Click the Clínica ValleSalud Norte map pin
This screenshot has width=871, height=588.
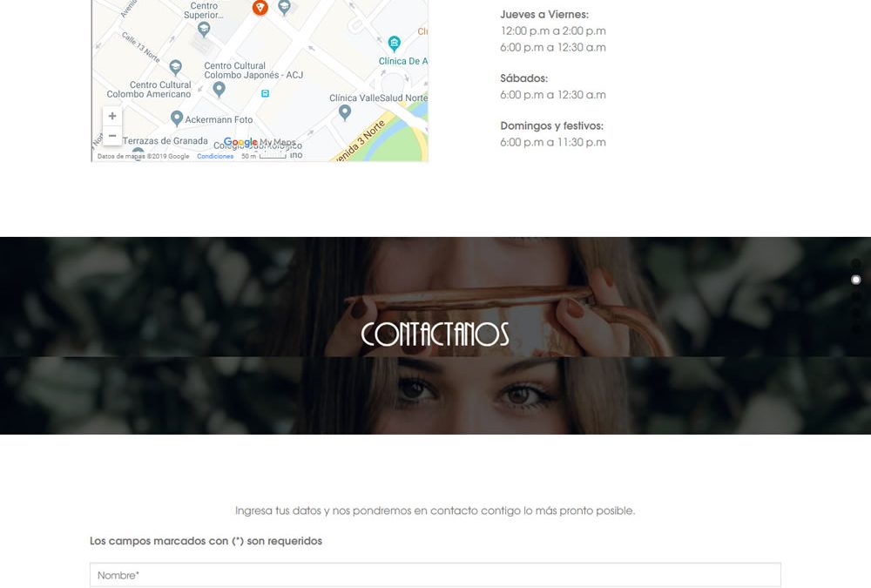tap(345, 112)
